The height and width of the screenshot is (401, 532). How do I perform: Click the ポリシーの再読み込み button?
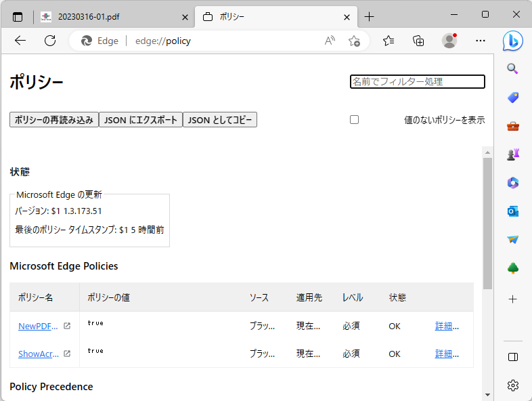pyautogui.click(x=54, y=120)
